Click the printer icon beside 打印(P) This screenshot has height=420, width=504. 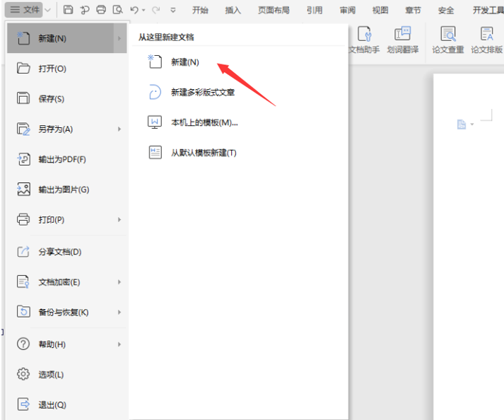pyautogui.click(x=23, y=219)
